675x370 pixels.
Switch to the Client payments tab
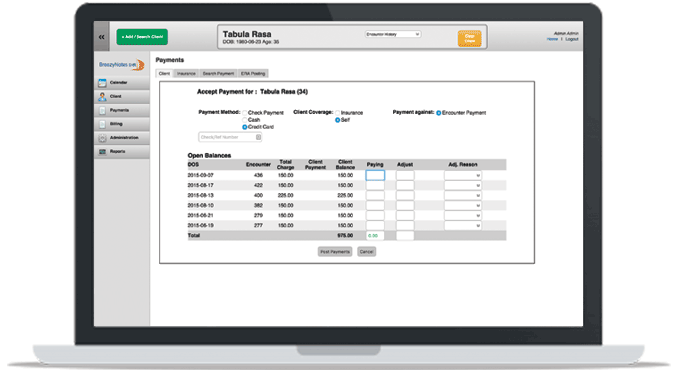[164, 74]
